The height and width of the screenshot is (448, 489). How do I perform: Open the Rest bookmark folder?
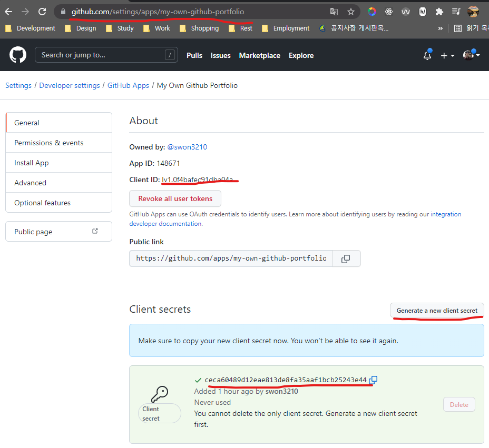(240, 28)
